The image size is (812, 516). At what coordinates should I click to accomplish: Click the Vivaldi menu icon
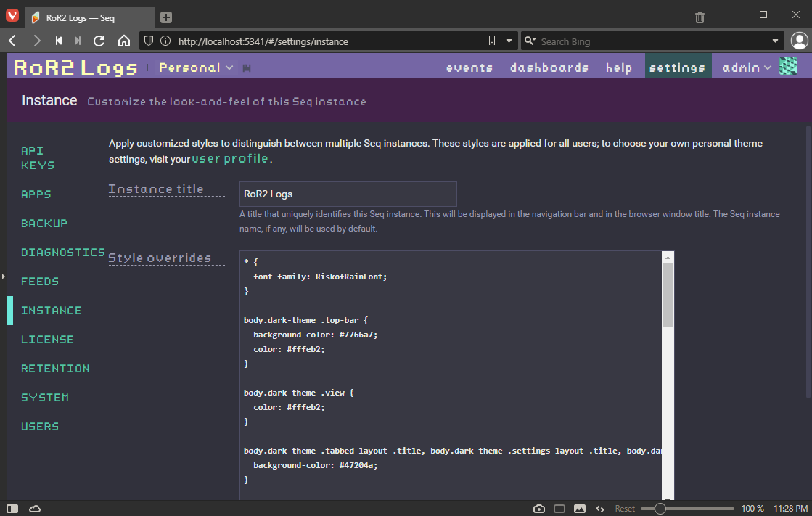pos(12,16)
